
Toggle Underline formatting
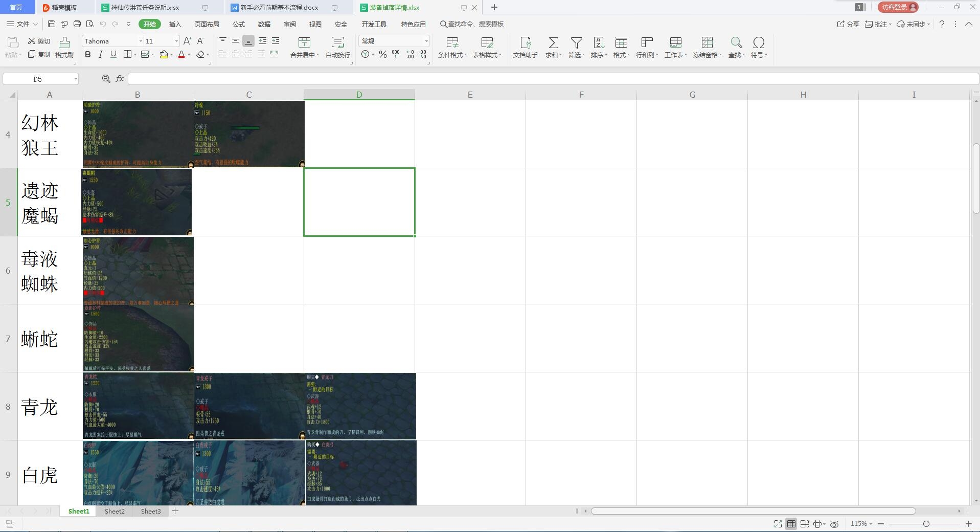pos(113,54)
